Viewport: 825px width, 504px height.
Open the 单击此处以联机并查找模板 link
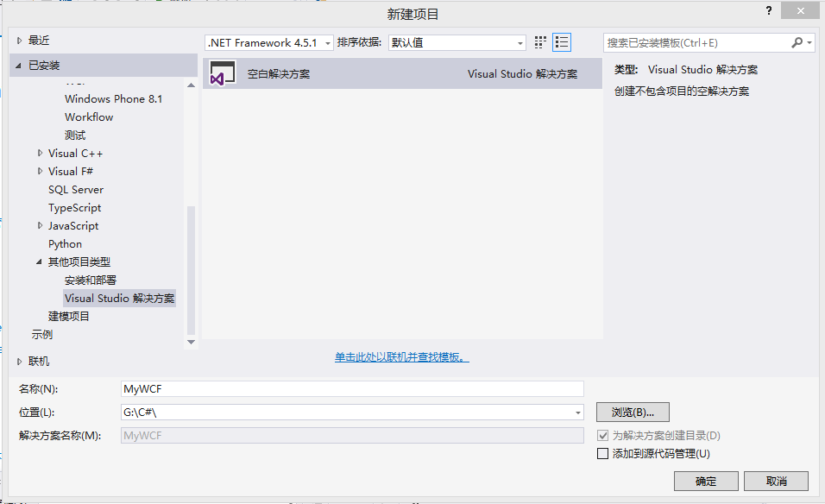click(x=402, y=357)
